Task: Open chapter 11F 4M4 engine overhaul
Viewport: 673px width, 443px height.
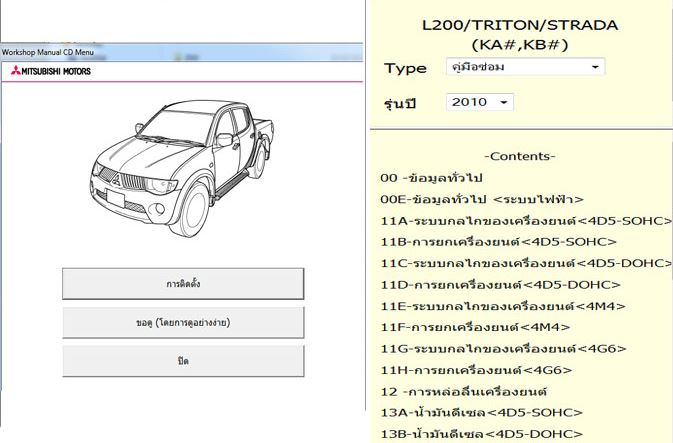Action: click(475, 327)
